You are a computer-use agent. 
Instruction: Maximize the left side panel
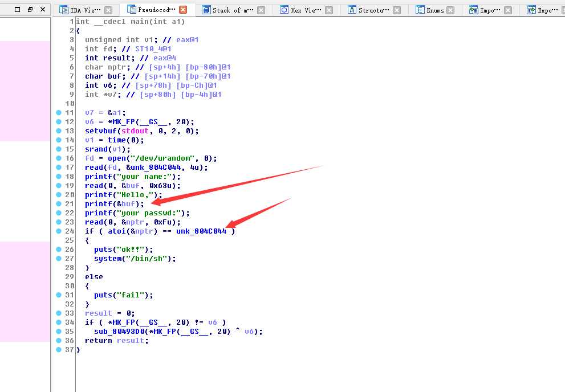[x=17, y=9]
